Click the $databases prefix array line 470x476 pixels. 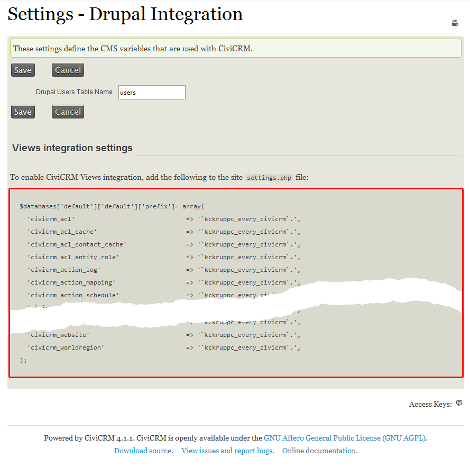point(112,206)
